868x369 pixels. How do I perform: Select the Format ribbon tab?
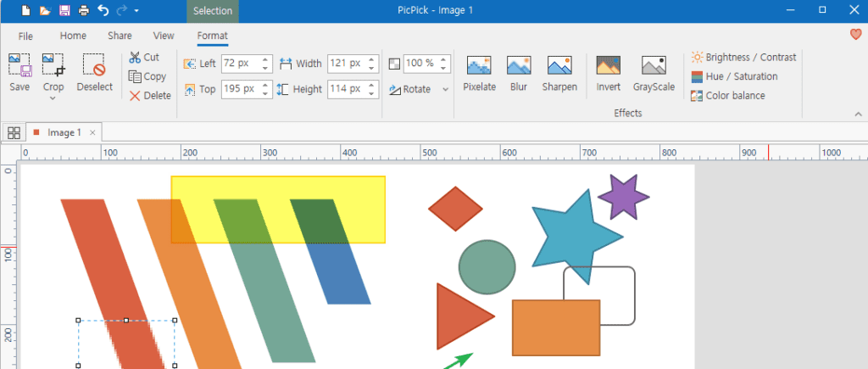(213, 36)
